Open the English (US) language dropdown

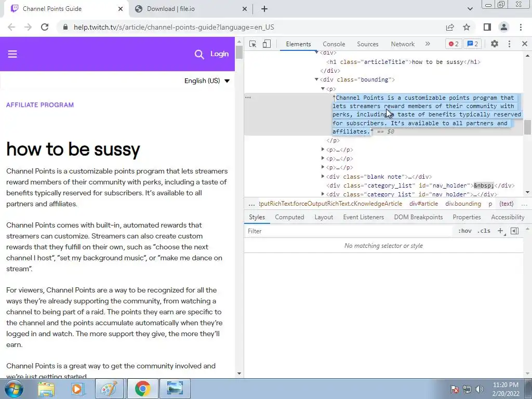tap(207, 81)
